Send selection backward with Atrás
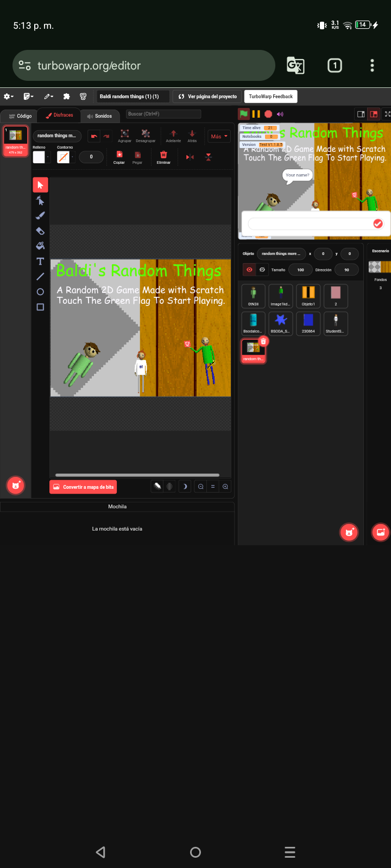 (192, 133)
